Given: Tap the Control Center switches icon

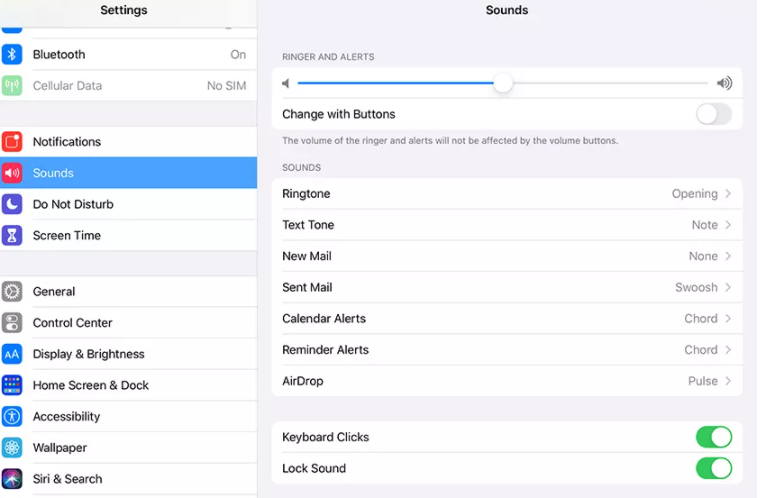Looking at the screenshot, I should (12, 322).
